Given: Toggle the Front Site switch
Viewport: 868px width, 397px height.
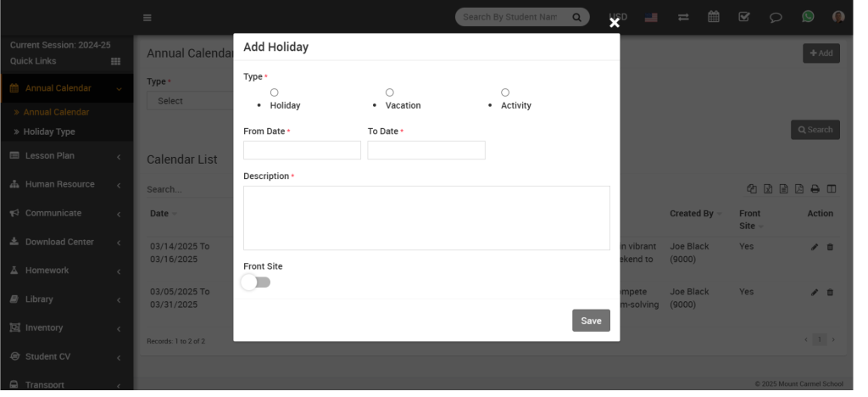Looking at the screenshot, I should coord(256,282).
